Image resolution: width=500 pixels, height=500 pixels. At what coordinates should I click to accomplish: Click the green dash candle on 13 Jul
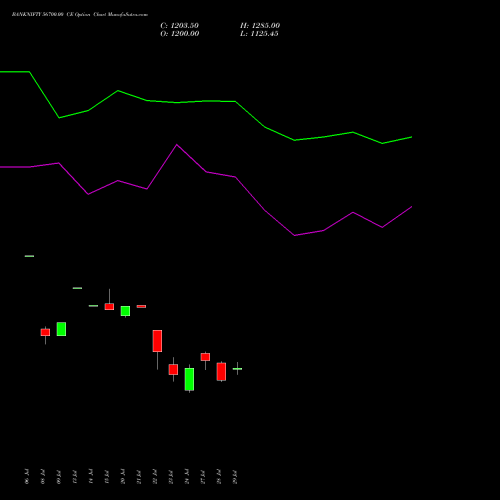pyautogui.click(x=77, y=288)
